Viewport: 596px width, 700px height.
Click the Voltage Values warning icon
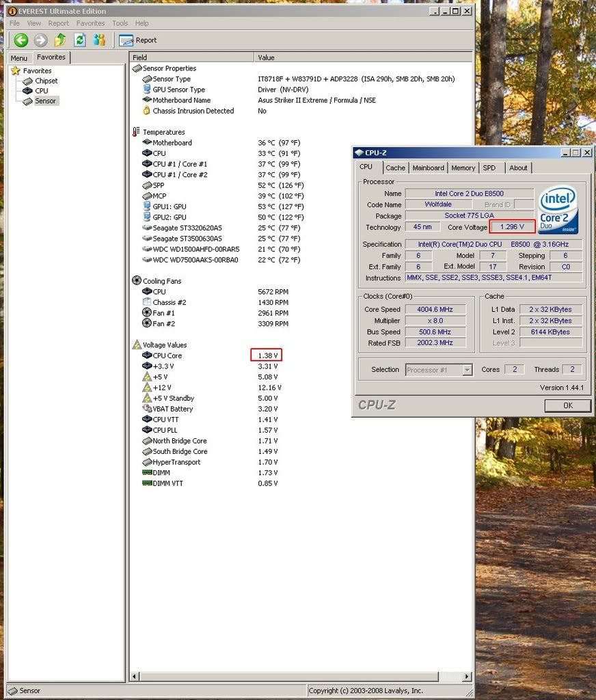[137, 345]
